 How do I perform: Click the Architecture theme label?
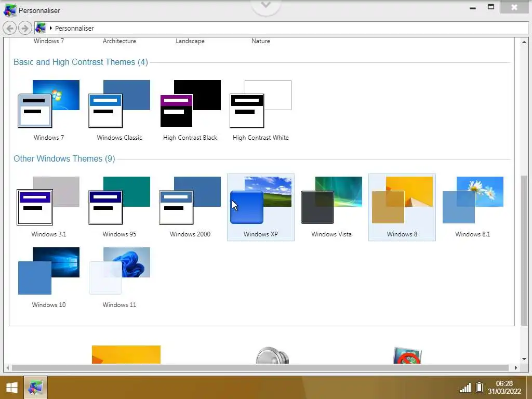click(x=119, y=41)
